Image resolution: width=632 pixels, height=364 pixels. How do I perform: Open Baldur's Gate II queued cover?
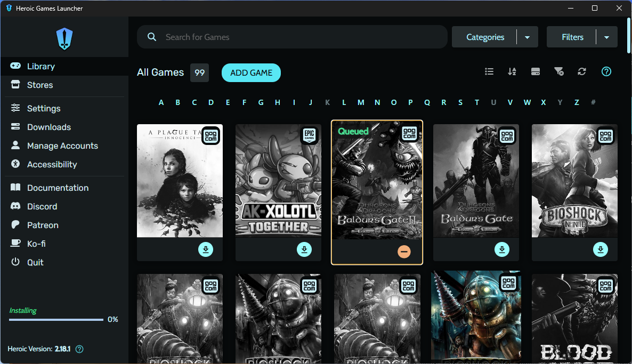click(377, 180)
